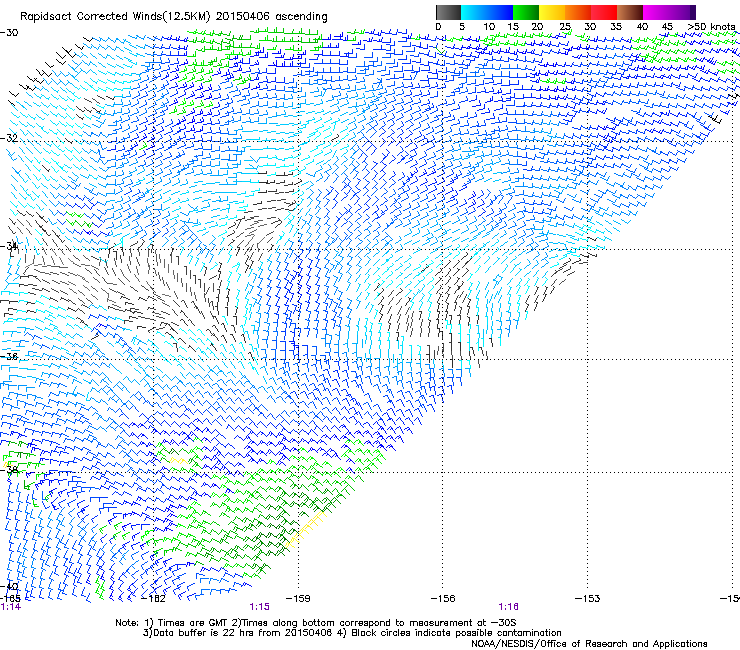Click the red 30-35 knots legend segment
The width and height of the screenshot is (740, 650).
(604, 12)
